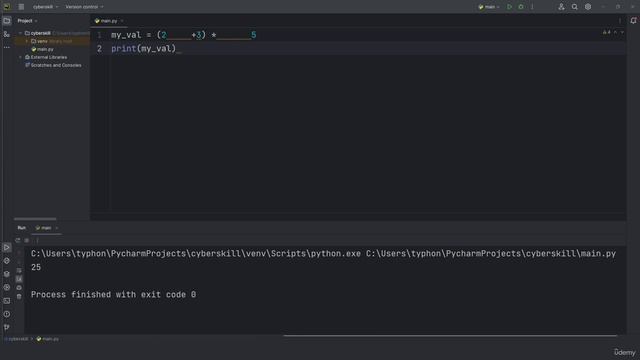Open the cyberskill project dropdown in title bar

pos(45,7)
